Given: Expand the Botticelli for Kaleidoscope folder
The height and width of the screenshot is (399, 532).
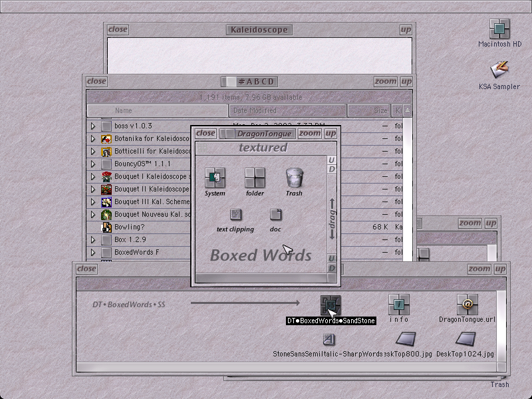Looking at the screenshot, I should pyautogui.click(x=93, y=152).
